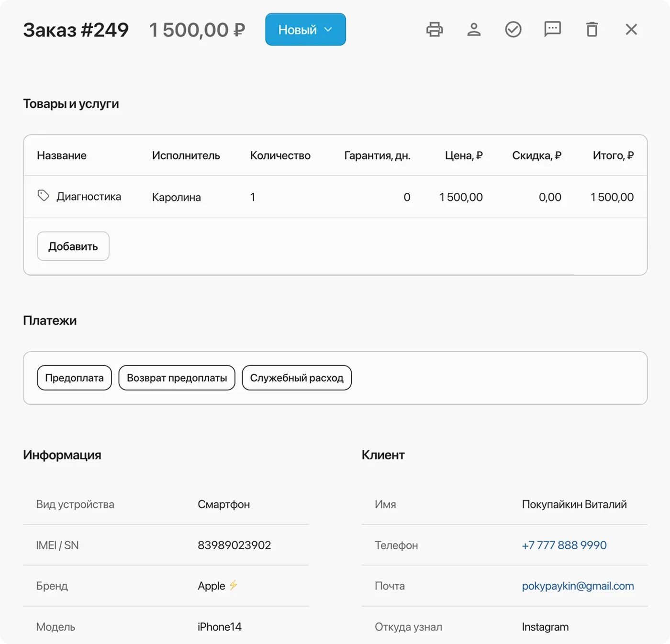Image resolution: width=670 pixels, height=644 pixels.
Task: Click the Возврат предоплаты button
Action: pos(176,378)
